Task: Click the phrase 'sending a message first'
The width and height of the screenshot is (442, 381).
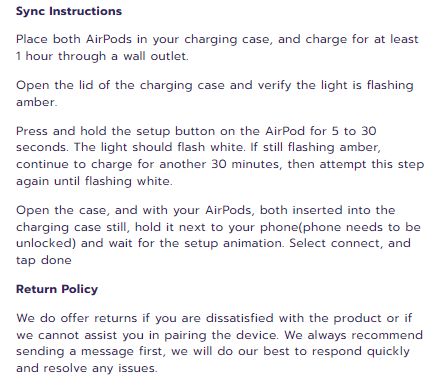Action: coord(91,351)
